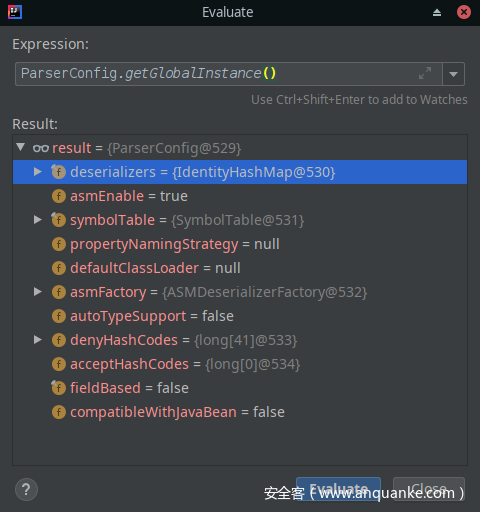Expand the denyHashCodes array node
This screenshot has height=512, width=480.
(38, 340)
